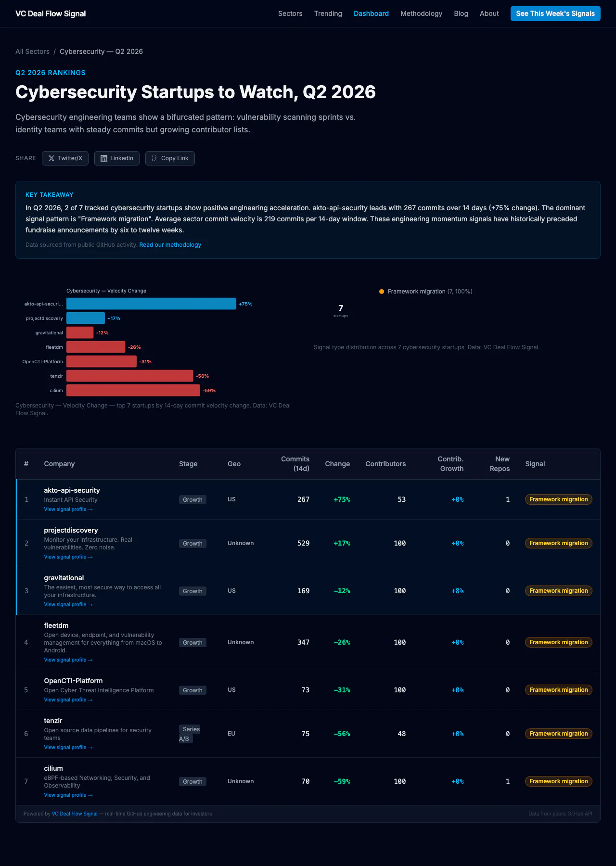Open VC Deal Flow Signal footer link
Screen dimensions: 616x866
coord(75,814)
